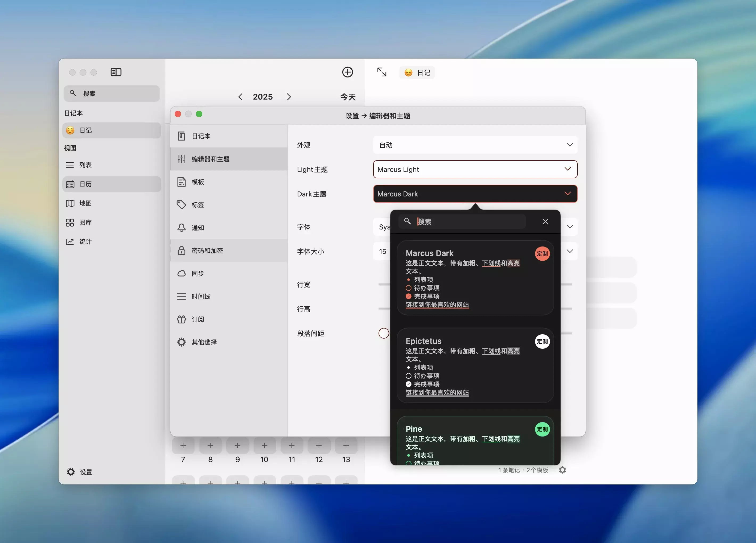Click the 今天 today button
Image resolution: width=756 pixels, height=543 pixels.
(348, 97)
